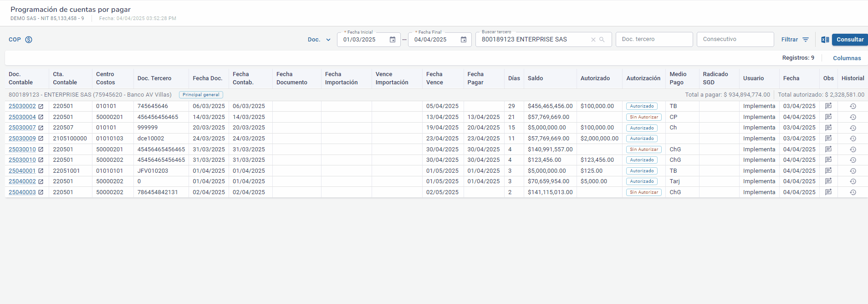Viewport: 868px width, 304px height.
Task: Open document 25030002 in new window
Action: pos(41,106)
